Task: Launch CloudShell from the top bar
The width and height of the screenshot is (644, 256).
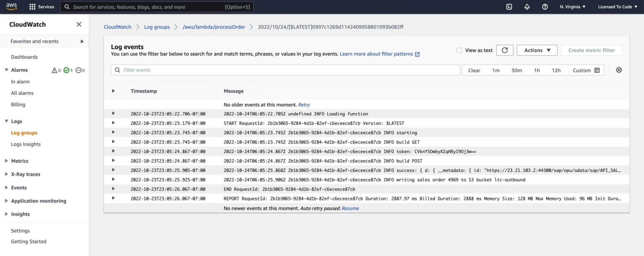Action: 509,6
